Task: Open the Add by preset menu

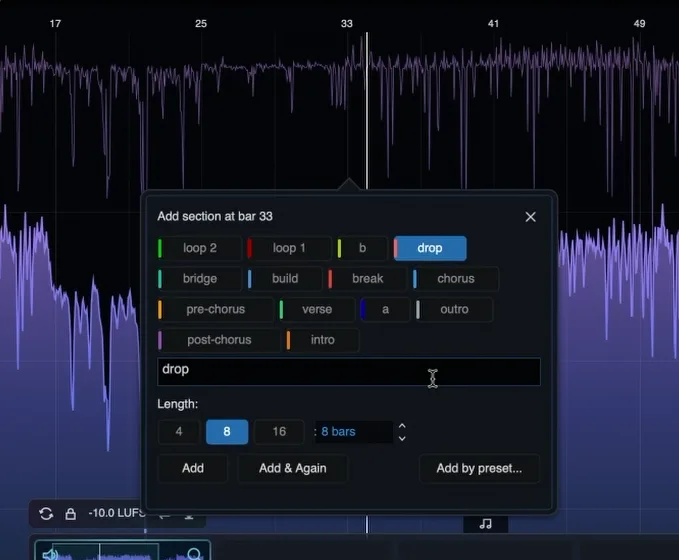Action: (479, 468)
